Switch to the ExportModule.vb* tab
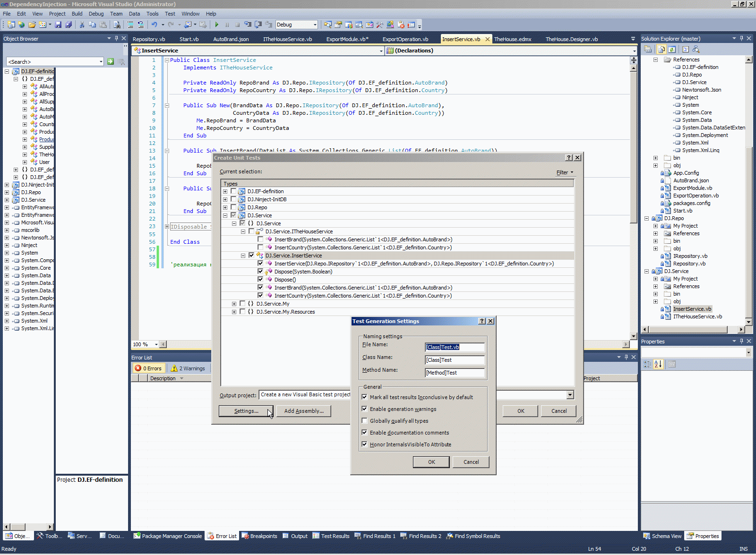 [347, 39]
